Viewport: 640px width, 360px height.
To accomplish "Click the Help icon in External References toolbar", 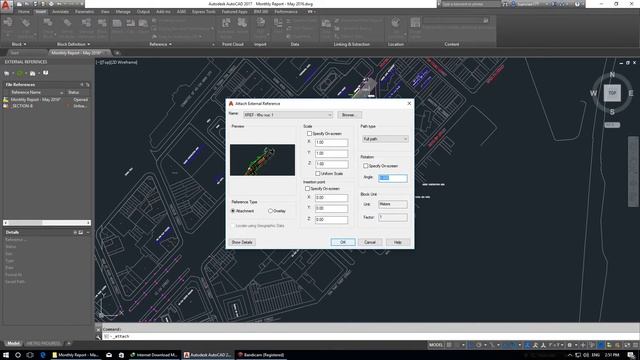I will (46, 73).
